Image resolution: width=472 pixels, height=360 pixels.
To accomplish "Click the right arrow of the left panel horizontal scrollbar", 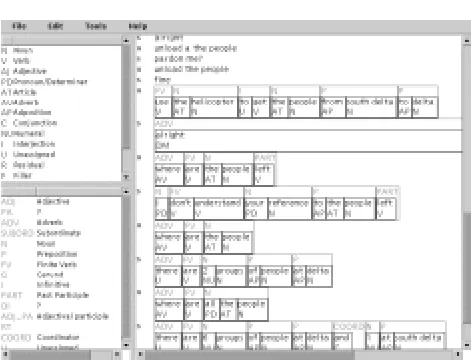I will click(117, 354).
